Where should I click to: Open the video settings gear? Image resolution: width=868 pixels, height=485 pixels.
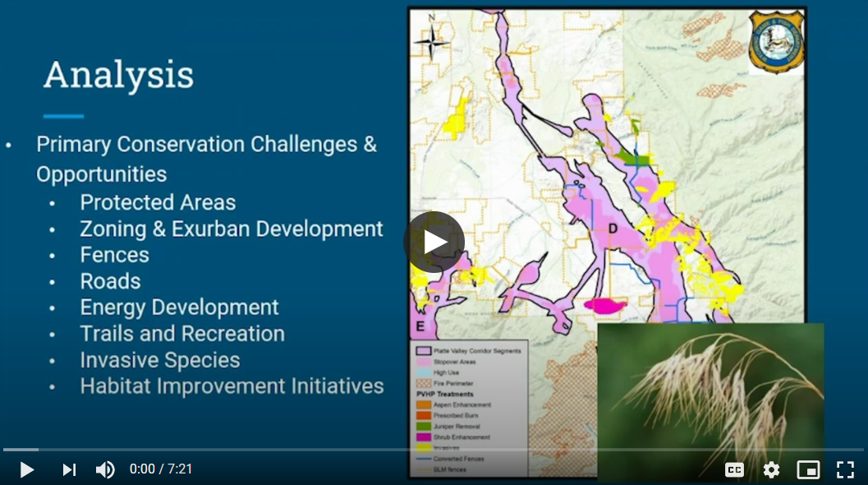point(771,469)
